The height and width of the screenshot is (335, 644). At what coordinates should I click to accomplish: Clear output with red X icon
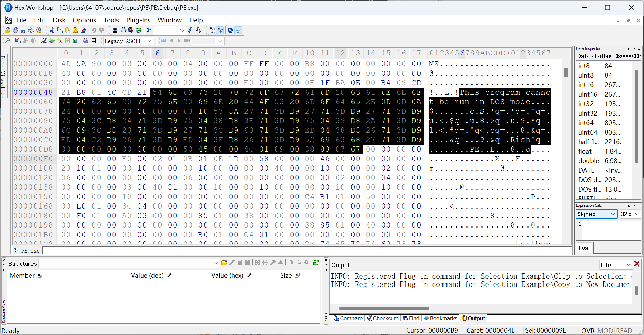(637, 264)
